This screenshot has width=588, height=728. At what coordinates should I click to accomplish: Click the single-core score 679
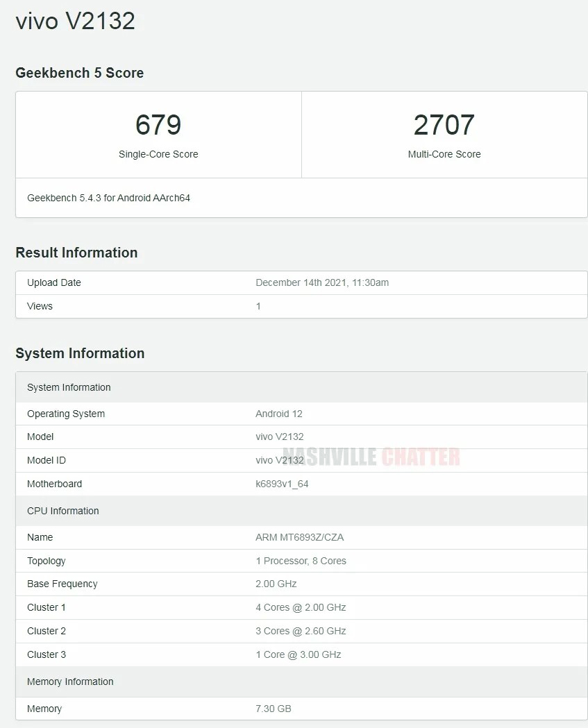pos(158,125)
